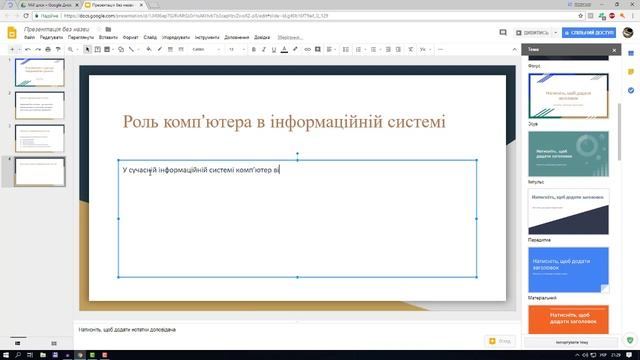640x360 pixels.
Task: Move presentation to folder icon
Action: pos(108,29)
